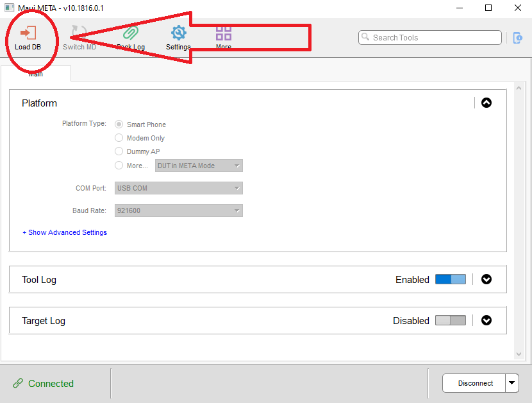This screenshot has height=403, width=532.
Task: Click in the Search Tools field
Action: pos(430,37)
